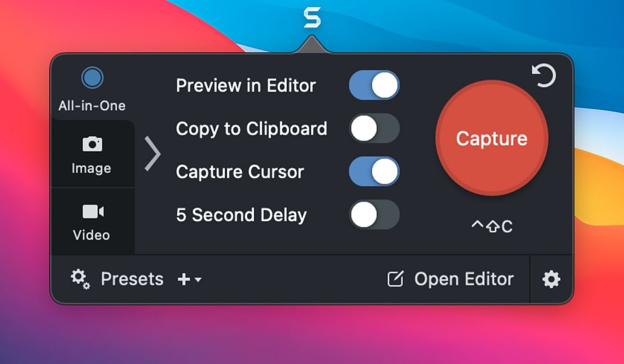Click the Presets gears icon
Viewport: 624px width, 364px height.
(80, 279)
